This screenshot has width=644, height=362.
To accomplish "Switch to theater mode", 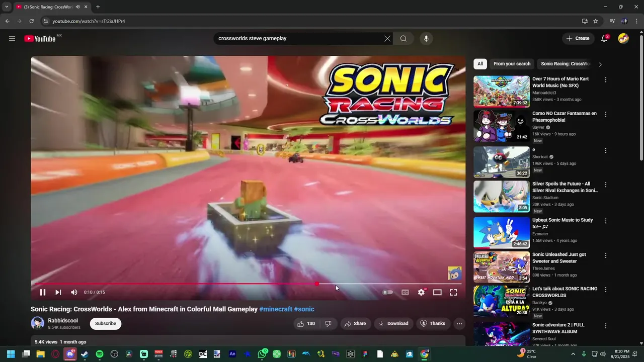I will 437,292.
